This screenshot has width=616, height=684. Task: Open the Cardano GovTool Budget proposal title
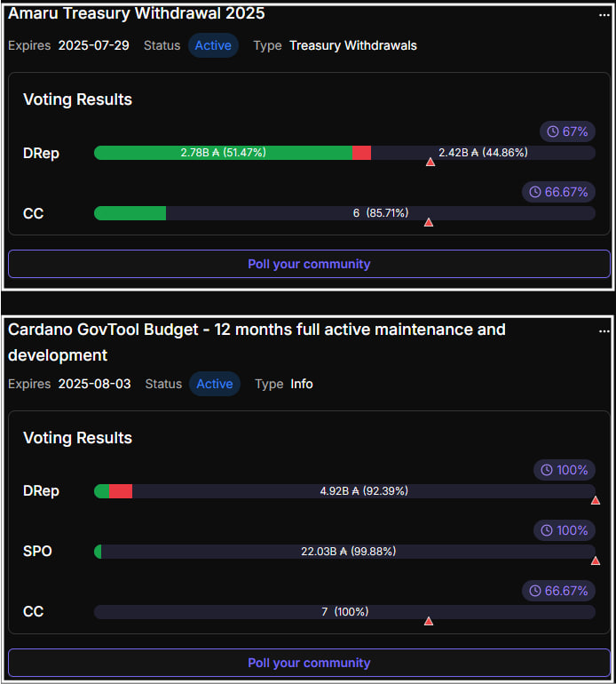click(x=257, y=342)
